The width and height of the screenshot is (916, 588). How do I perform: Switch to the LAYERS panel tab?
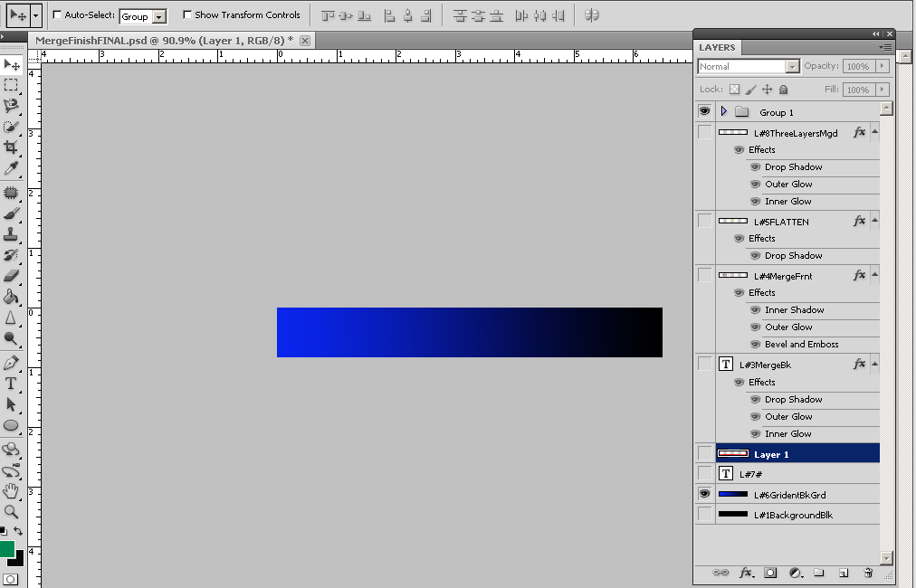tap(715, 47)
